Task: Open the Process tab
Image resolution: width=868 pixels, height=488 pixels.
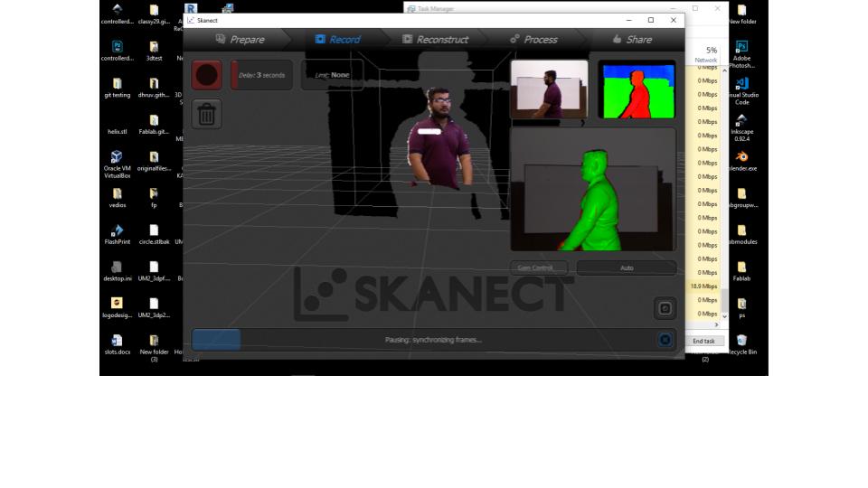Action: (533, 39)
